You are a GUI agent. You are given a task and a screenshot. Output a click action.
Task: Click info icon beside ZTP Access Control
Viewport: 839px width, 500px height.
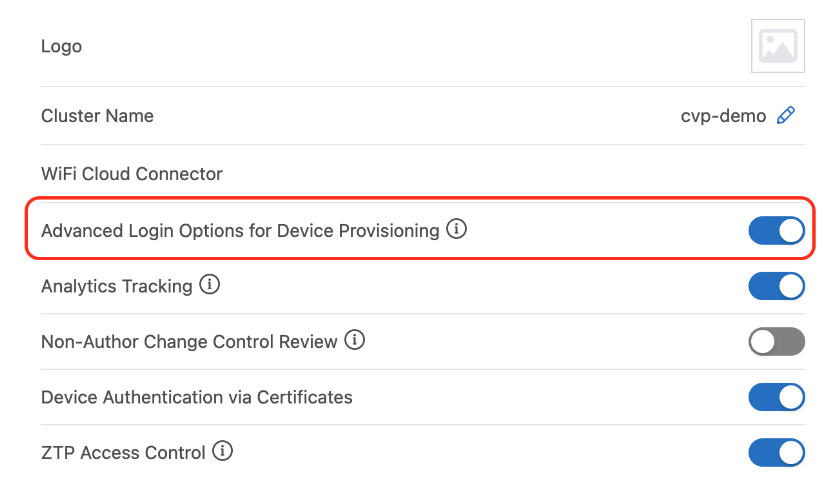point(223,452)
